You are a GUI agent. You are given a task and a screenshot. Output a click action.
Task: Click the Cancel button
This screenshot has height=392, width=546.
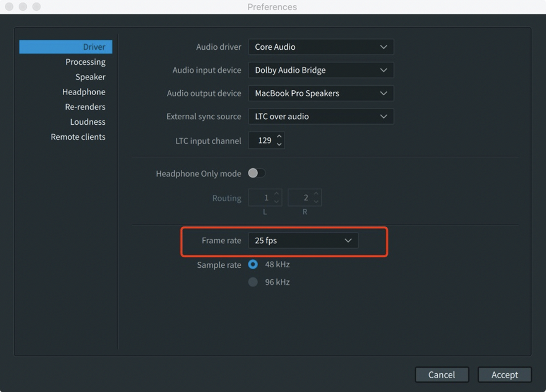pyautogui.click(x=441, y=375)
